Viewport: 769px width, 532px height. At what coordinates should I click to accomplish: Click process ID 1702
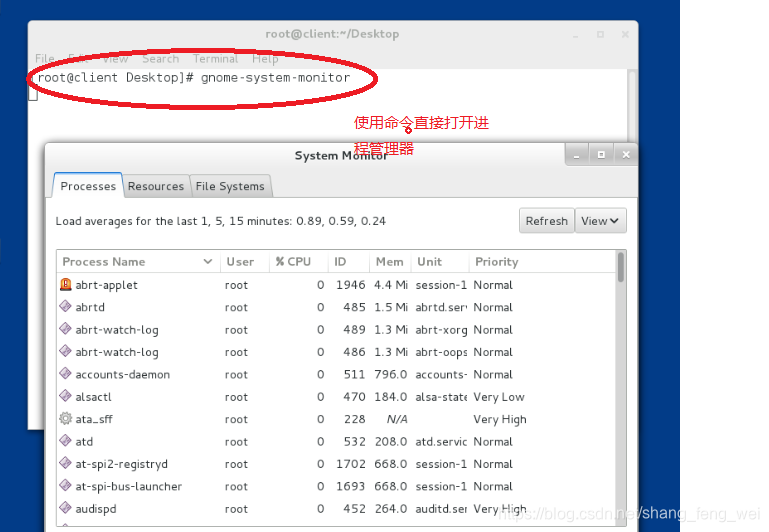[x=350, y=464]
